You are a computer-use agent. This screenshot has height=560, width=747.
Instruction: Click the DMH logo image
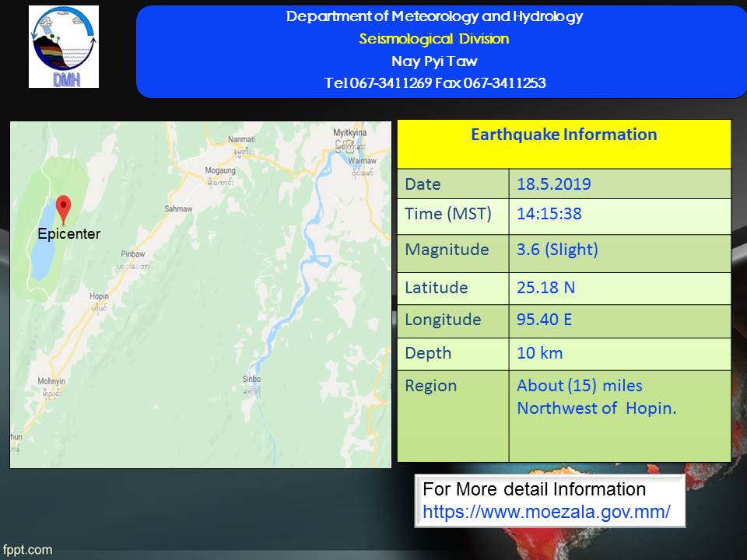click(64, 47)
